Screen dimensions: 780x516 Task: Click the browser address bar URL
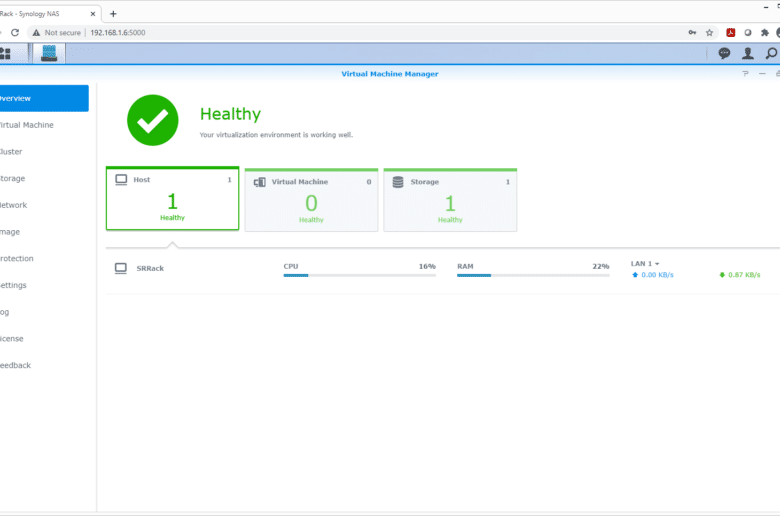tap(118, 32)
